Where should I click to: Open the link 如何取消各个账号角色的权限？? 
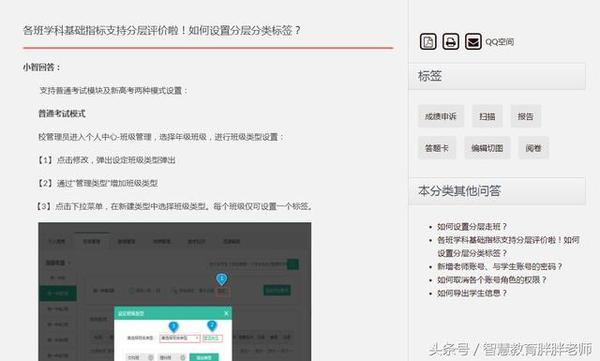click(492, 280)
